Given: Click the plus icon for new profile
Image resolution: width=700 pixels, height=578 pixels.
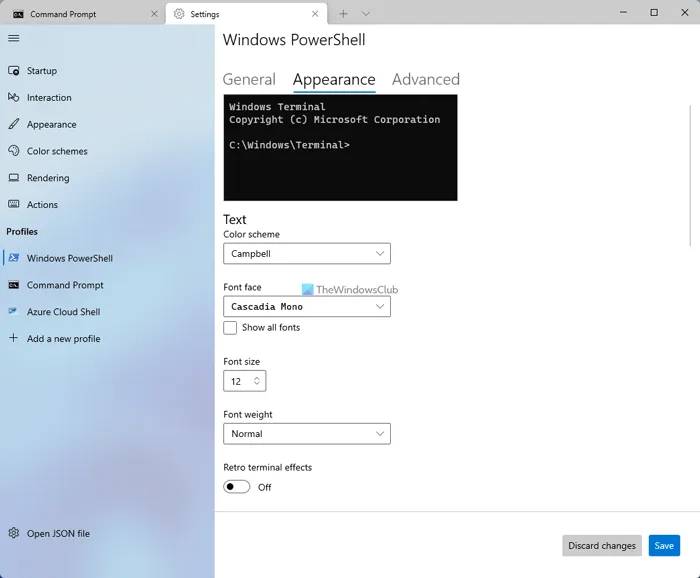Looking at the screenshot, I should coord(14,338).
